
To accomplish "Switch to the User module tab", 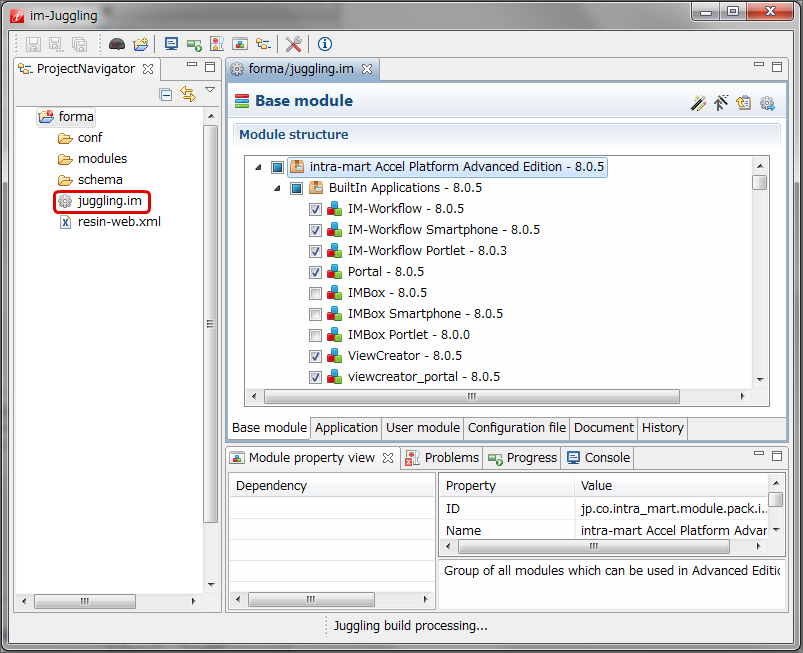I will click(x=423, y=428).
